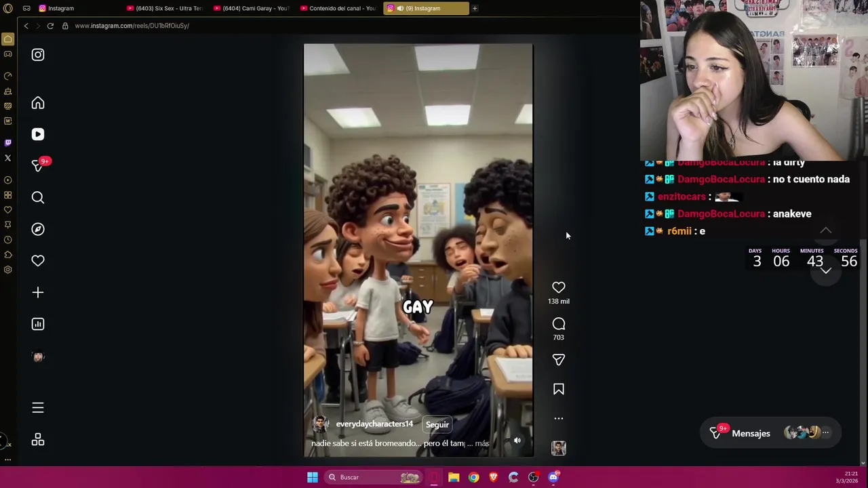Open comments on the reel

point(559,324)
